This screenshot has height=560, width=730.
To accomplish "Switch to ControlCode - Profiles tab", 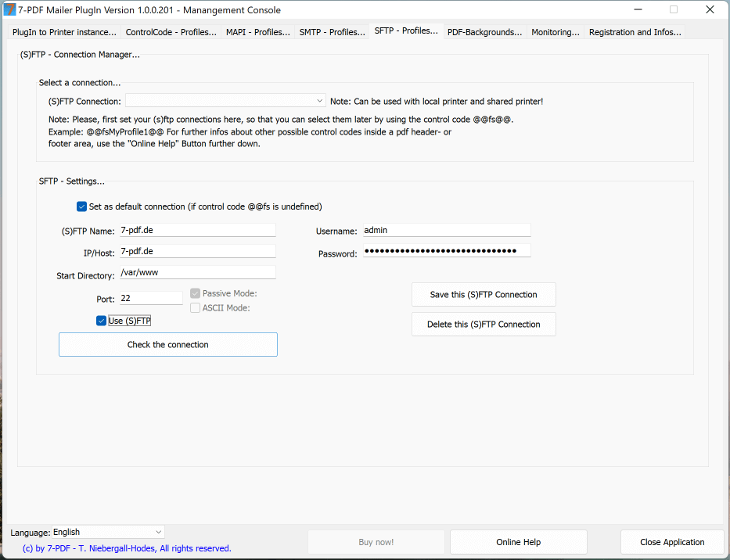I will (x=171, y=32).
